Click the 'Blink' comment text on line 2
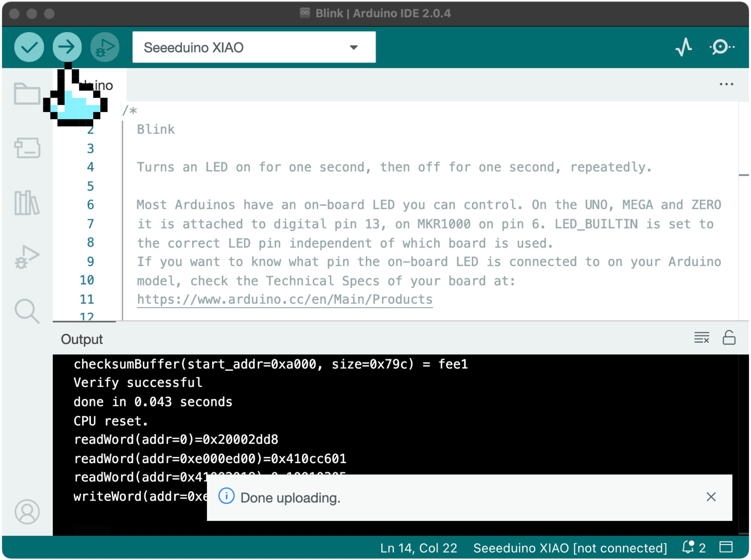This screenshot has width=751, height=560. (x=156, y=129)
